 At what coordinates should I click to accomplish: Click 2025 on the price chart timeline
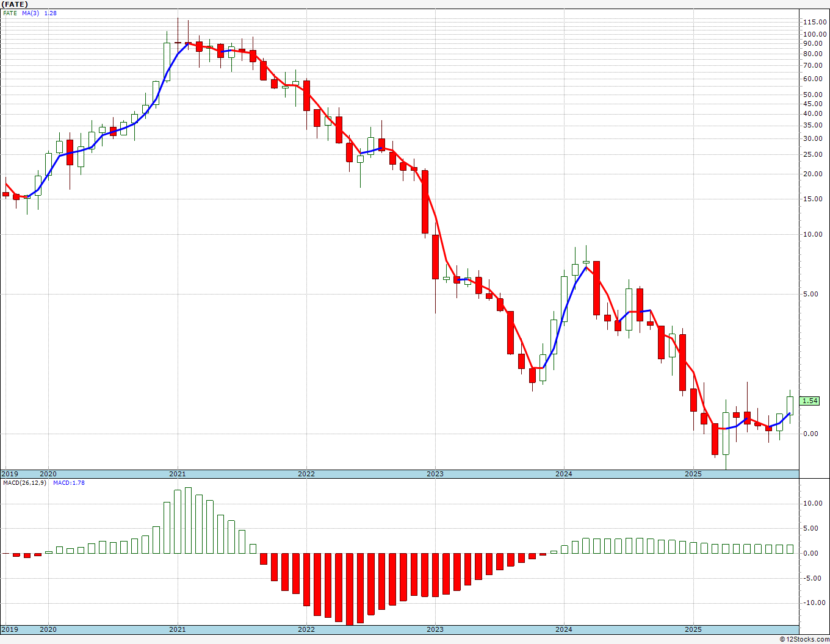click(693, 474)
